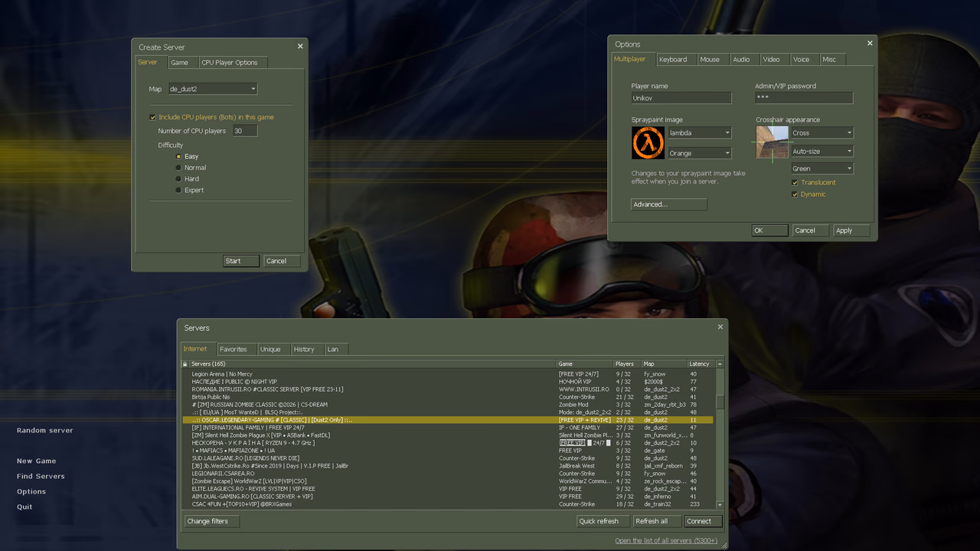Toggle the Dynamic crosshair checkbox
This screenshot has height=551, width=980.
(x=795, y=194)
